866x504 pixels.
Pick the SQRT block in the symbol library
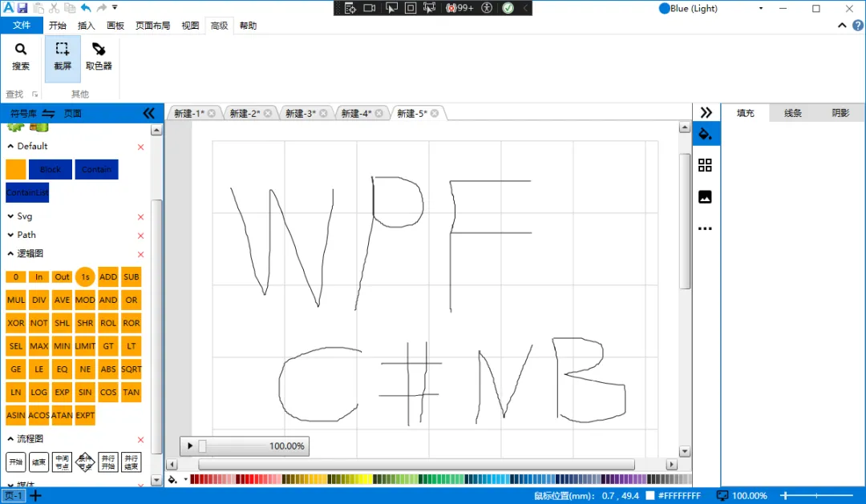[130, 369]
